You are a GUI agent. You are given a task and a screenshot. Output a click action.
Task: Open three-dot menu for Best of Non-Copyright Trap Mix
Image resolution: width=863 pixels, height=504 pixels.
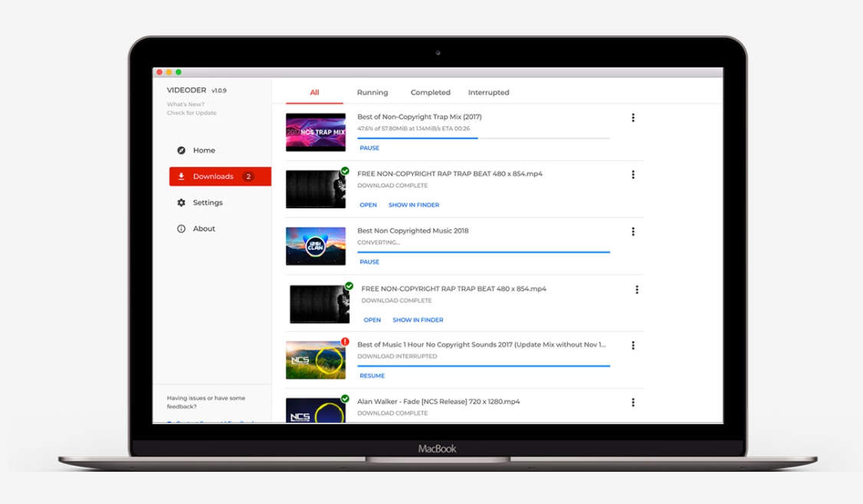click(633, 118)
